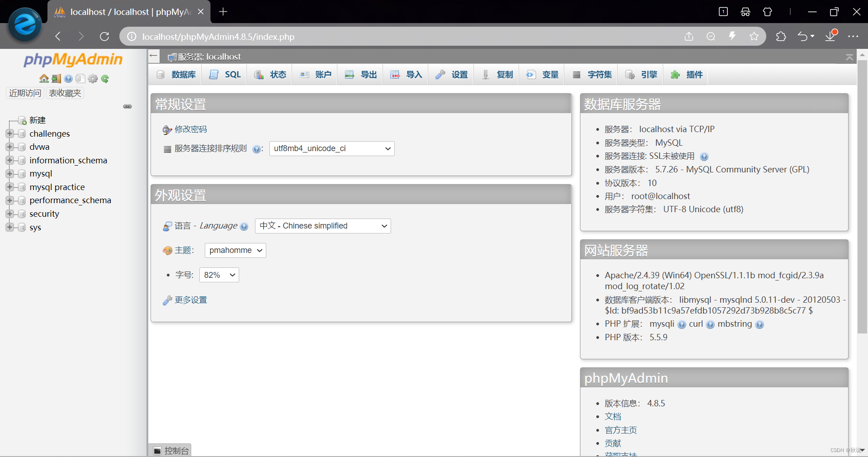The image size is (868, 457).
Task: Click the 修改密码 link
Action: 191,129
